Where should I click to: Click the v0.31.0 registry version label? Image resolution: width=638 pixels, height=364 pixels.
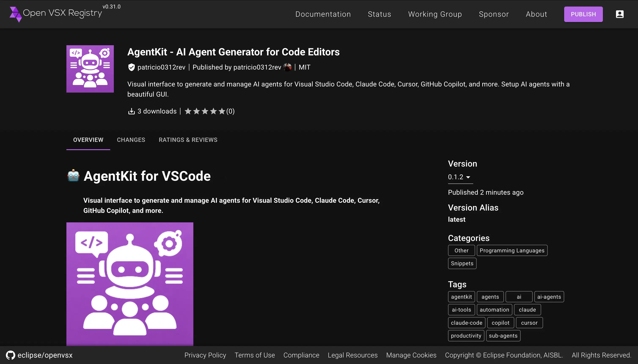click(x=111, y=7)
